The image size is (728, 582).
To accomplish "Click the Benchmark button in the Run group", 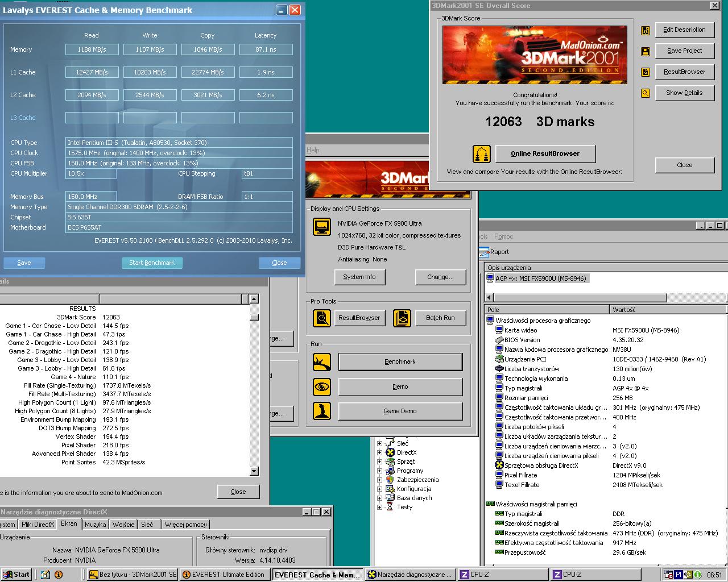I will [x=400, y=361].
